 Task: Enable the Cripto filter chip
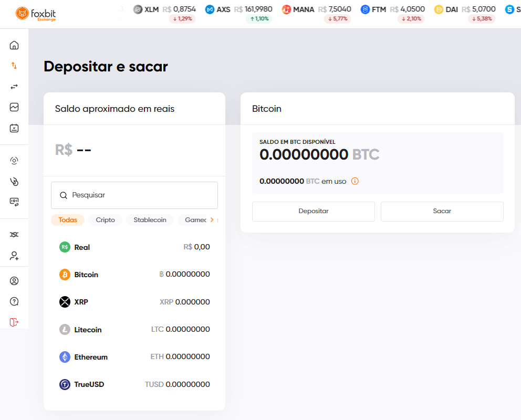tap(105, 220)
